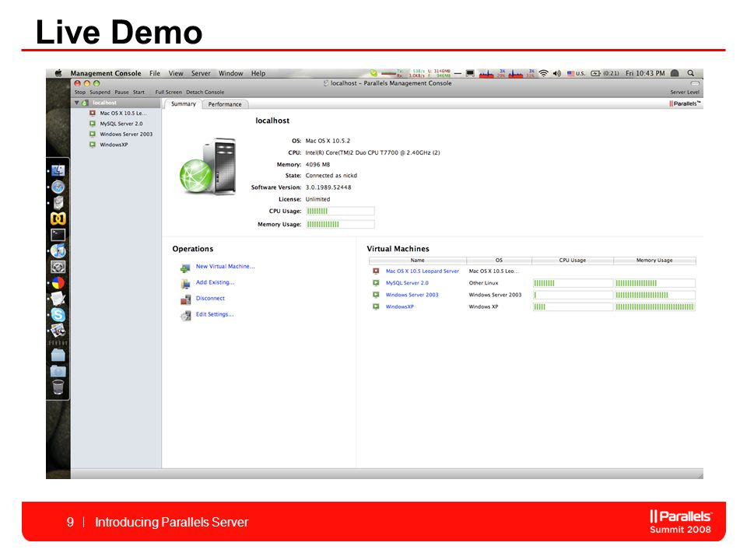Click the Disconnect icon under Operations
The height and width of the screenshot is (560, 747).
(x=185, y=299)
